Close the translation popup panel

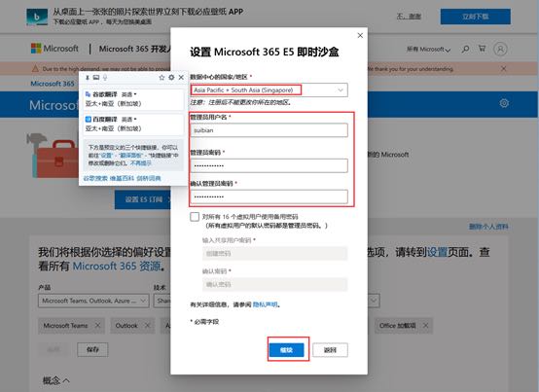tap(181, 78)
